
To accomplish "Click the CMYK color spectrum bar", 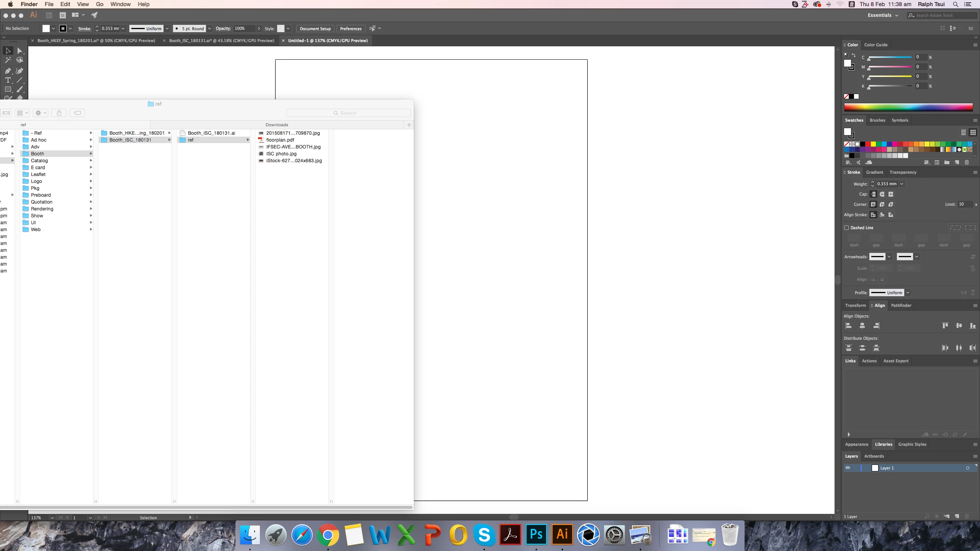I will tap(908, 108).
